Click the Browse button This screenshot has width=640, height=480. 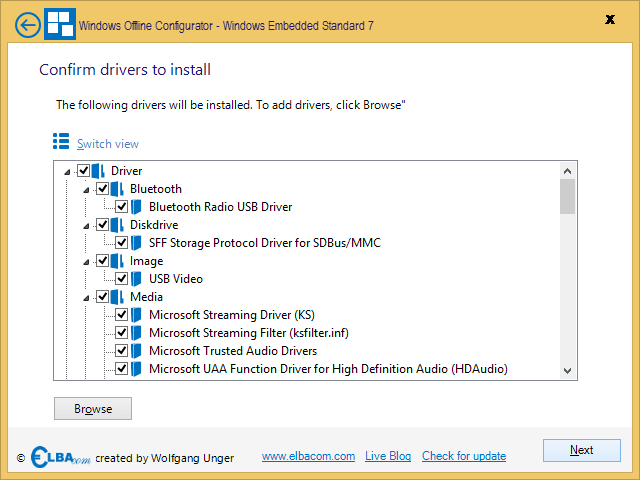[93, 408]
